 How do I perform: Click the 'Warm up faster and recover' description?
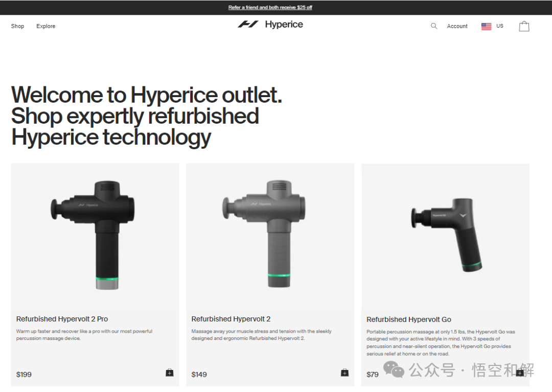(84, 335)
